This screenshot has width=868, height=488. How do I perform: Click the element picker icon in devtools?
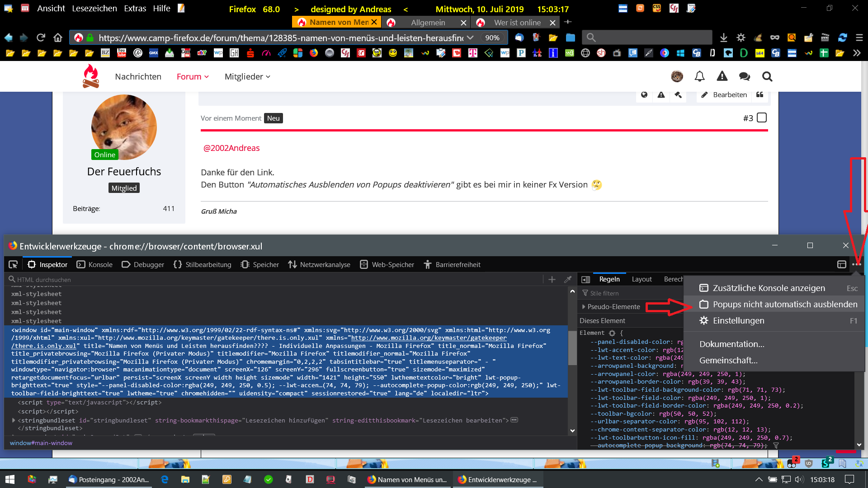[13, 264]
